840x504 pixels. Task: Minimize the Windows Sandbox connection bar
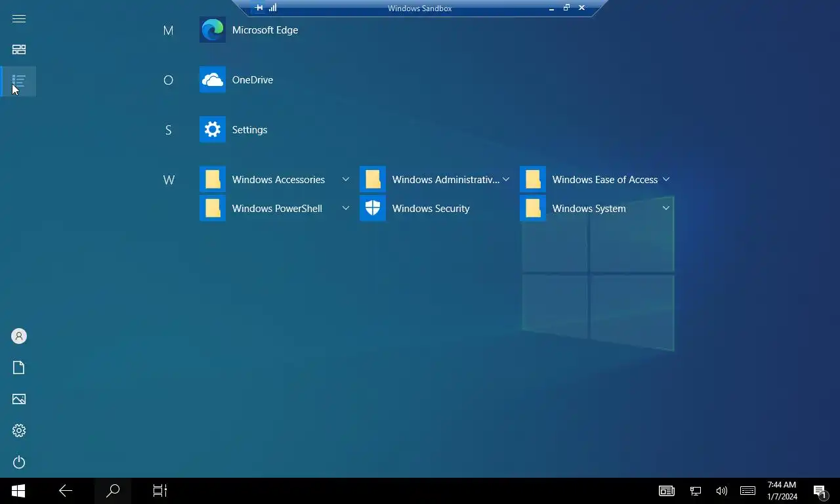[x=551, y=8]
